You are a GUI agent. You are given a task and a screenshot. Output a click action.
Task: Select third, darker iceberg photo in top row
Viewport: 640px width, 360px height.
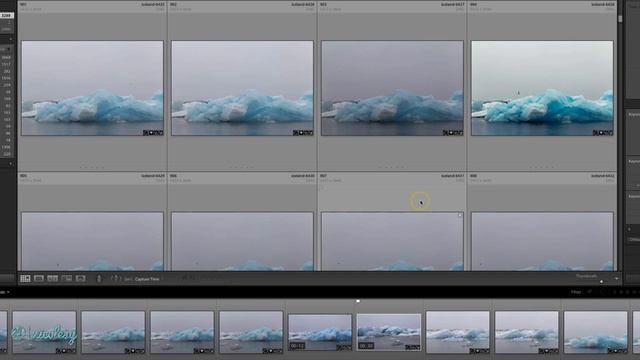click(x=392, y=88)
